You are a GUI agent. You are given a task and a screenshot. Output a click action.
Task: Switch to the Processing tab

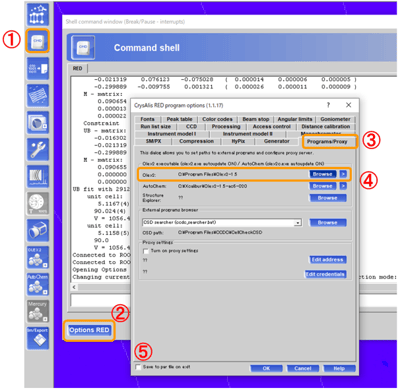(x=226, y=126)
